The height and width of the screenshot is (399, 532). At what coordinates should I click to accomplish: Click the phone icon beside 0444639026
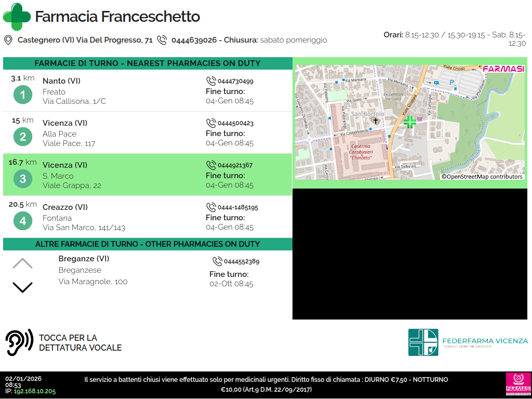coord(162,40)
